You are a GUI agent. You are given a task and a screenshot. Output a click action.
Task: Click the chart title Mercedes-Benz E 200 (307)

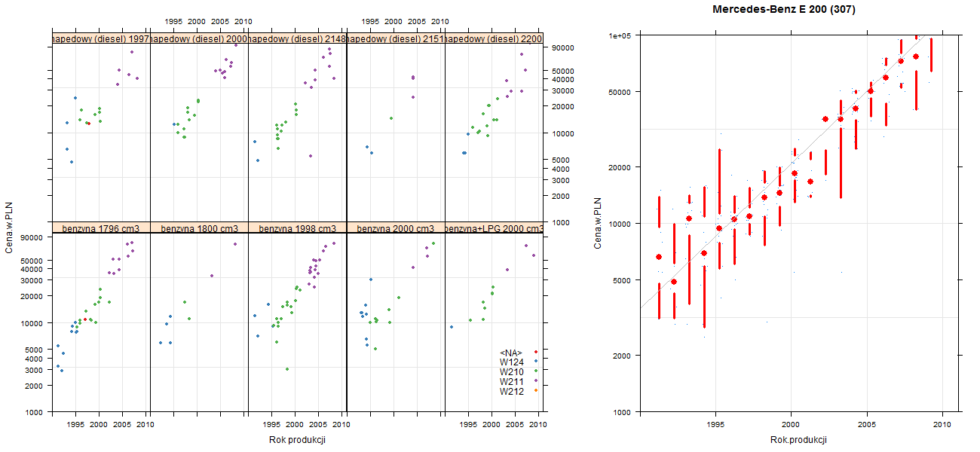click(784, 10)
